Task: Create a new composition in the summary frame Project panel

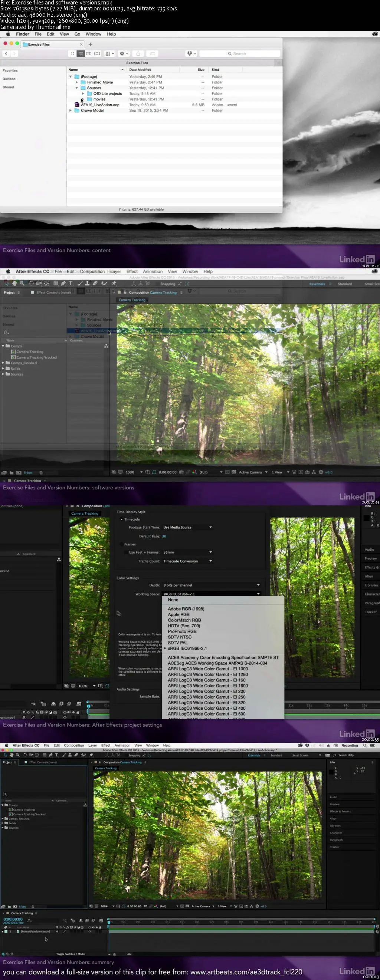Action: (15, 907)
